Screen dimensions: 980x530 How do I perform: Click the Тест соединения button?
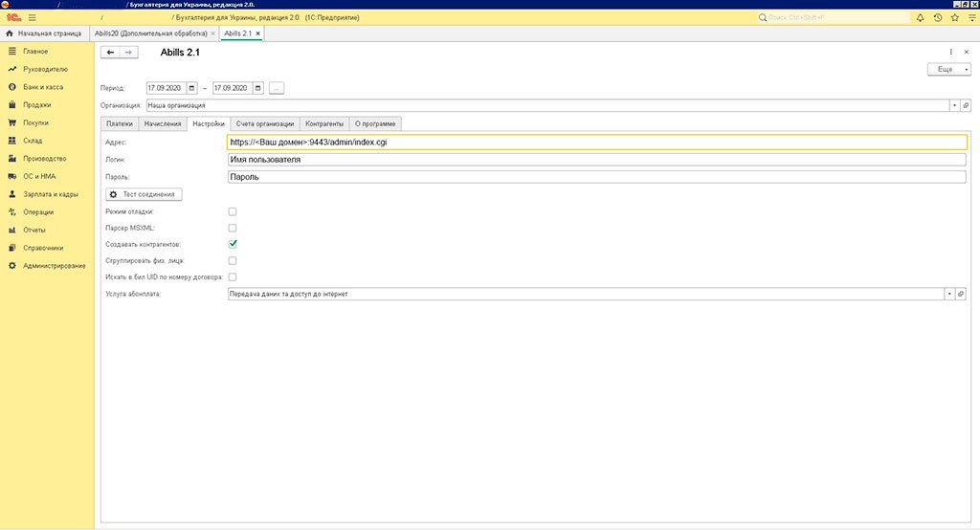click(x=144, y=194)
